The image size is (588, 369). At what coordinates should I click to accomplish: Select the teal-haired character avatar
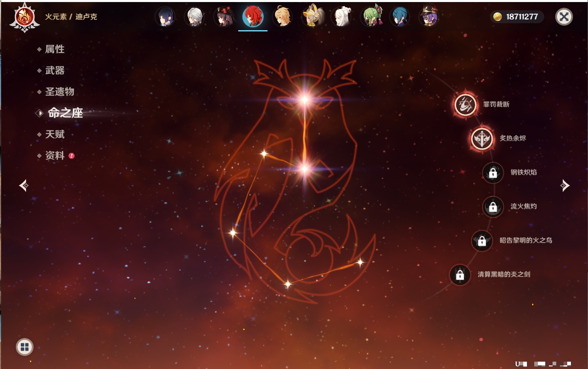tap(400, 17)
